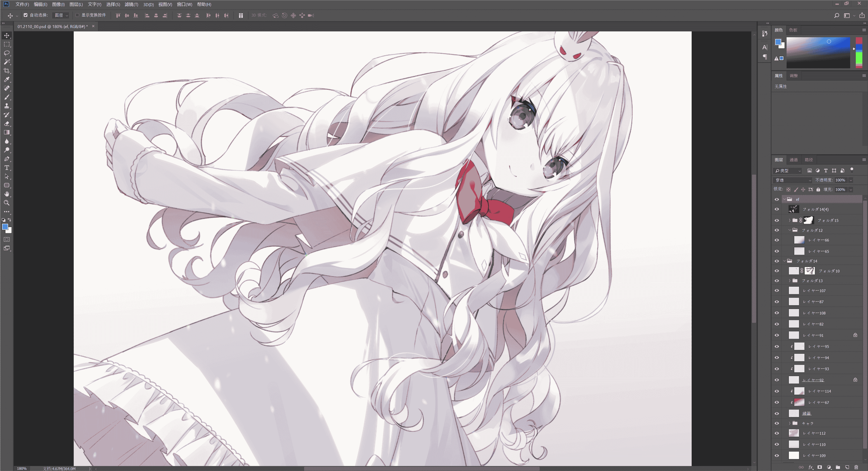
Task: Click the create new group folder icon
Action: click(838, 467)
